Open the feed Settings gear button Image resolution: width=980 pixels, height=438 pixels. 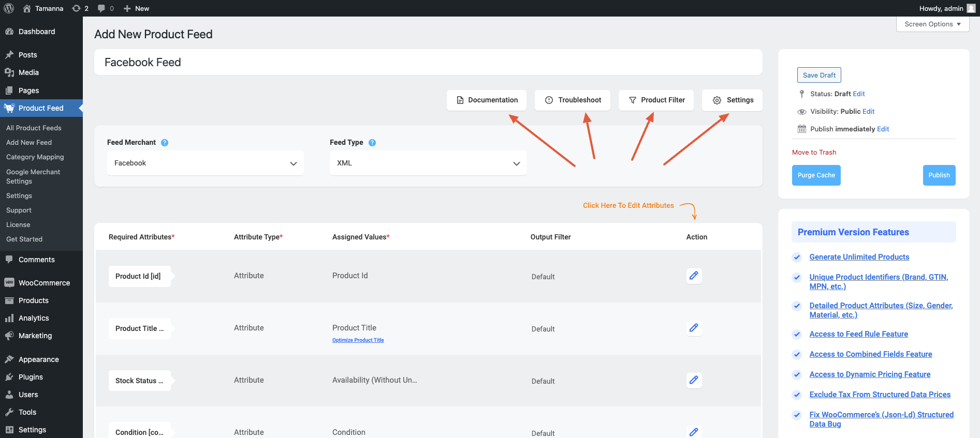pos(732,100)
